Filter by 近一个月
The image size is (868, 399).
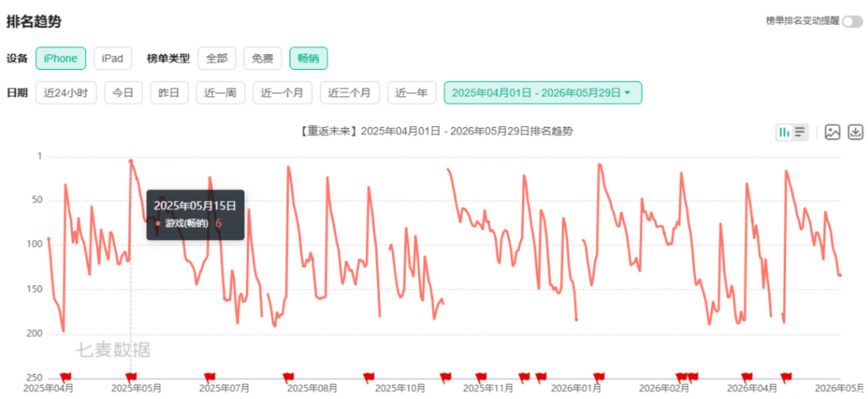point(282,93)
